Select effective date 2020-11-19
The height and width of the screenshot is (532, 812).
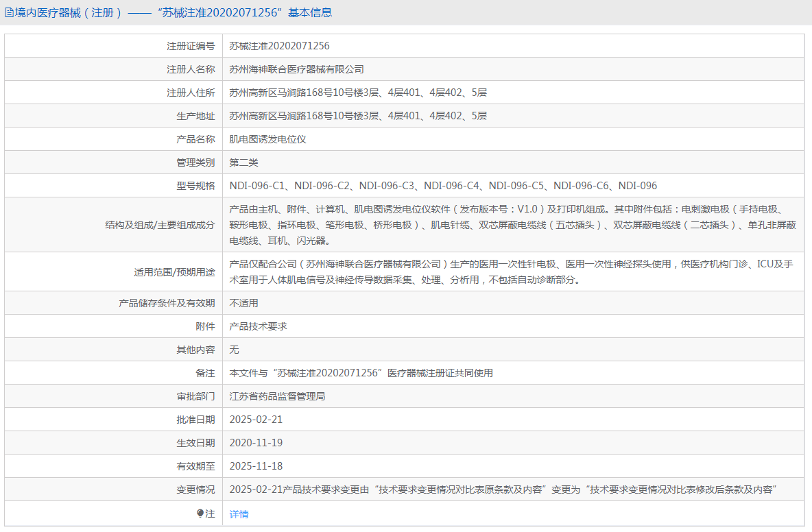click(256, 443)
